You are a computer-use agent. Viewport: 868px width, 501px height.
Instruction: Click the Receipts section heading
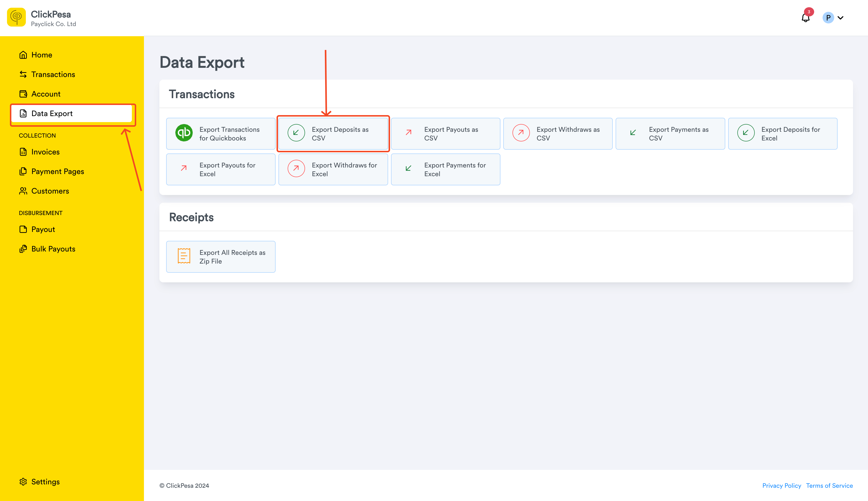pos(191,217)
